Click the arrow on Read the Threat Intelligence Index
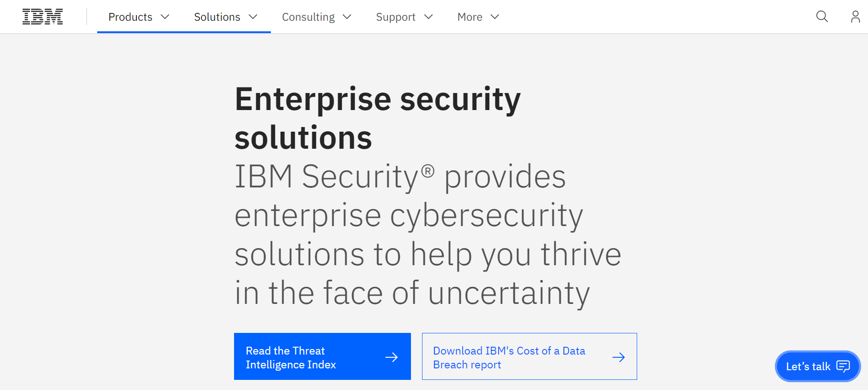The width and height of the screenshot is (868, 390). 392,357
